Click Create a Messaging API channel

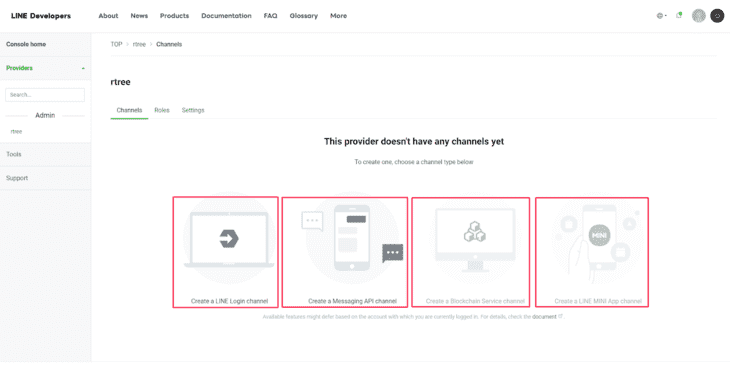(352, 301)
